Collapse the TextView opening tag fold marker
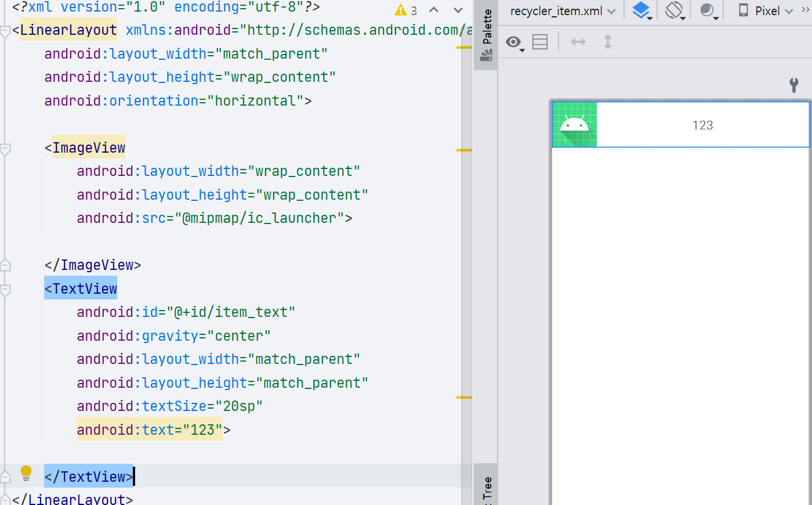This screenshot has height=505, width=812. click(x=5, y=290)
